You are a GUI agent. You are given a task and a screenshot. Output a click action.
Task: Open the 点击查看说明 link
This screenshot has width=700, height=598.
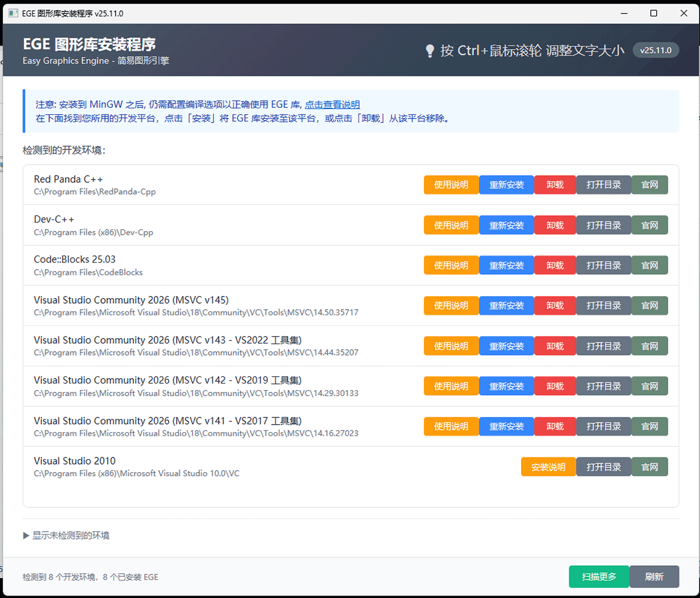(332, 104)
